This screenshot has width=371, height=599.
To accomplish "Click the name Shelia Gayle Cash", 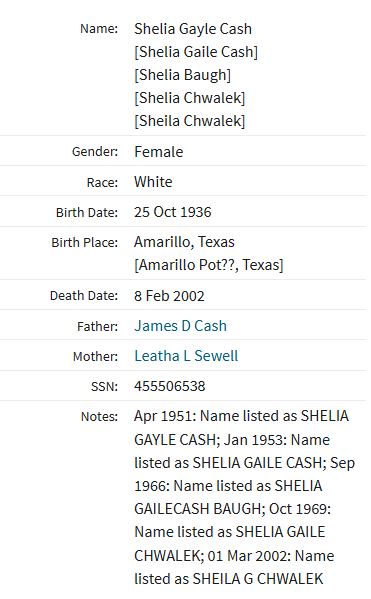I will [193, 29].
